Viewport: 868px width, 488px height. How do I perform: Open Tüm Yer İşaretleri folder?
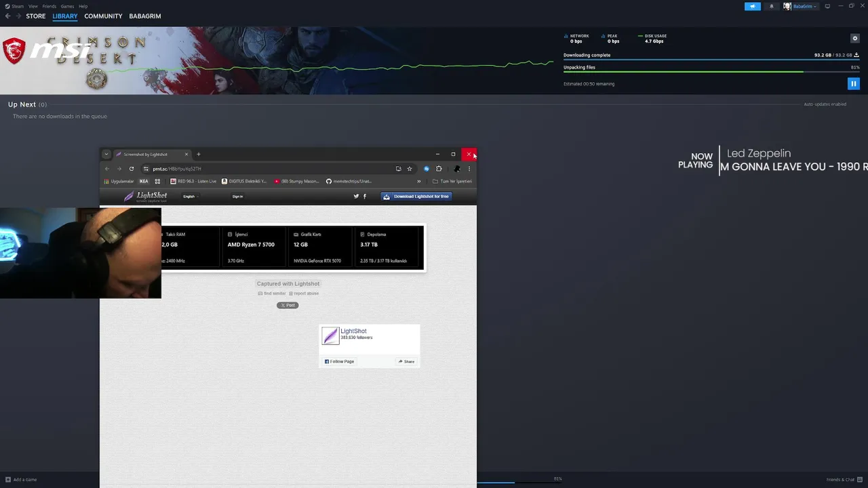[452, 181]
